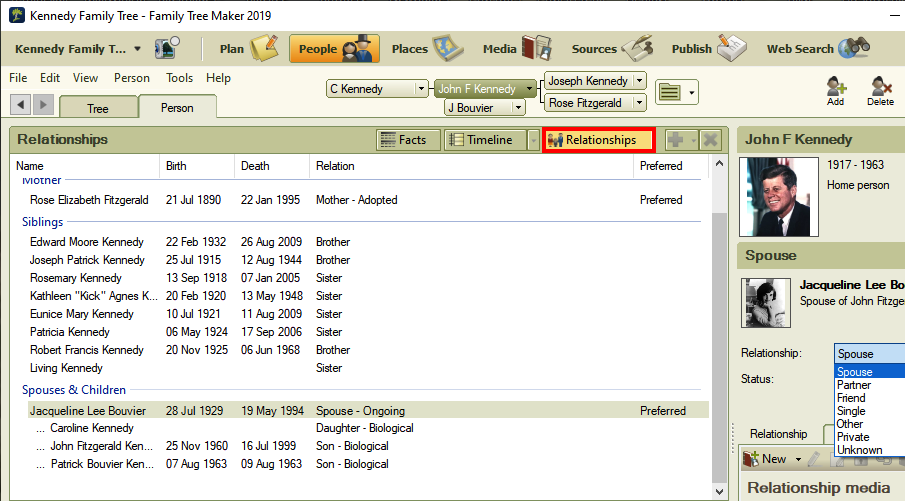The height and width of the screenshot is (501, 905).
Task: Expand the Joseph Kennedy dropdown
Action: tap(640, 81)
